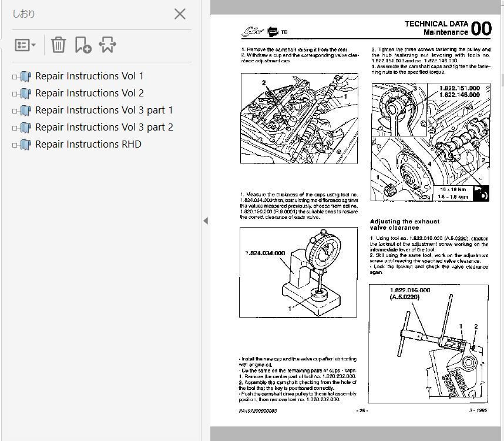Screen dimensions: 504x441
Task: Click the 'Adjusting the exhaust valve clearance' heading
Action: [405, 225]
